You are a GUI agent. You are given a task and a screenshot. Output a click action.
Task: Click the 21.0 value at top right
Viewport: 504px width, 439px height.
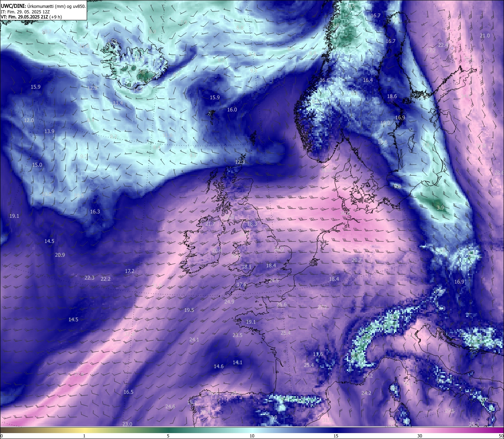pyautogui.click(x=485, y=36)
